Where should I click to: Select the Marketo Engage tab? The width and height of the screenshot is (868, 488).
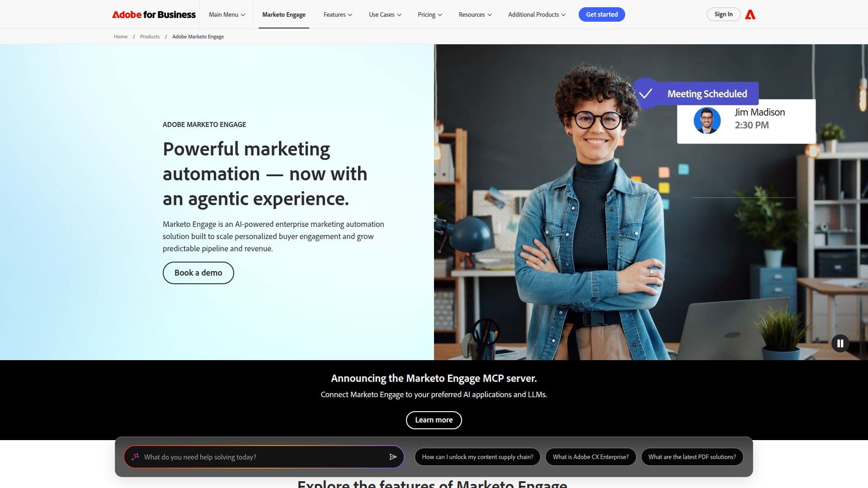284,14
